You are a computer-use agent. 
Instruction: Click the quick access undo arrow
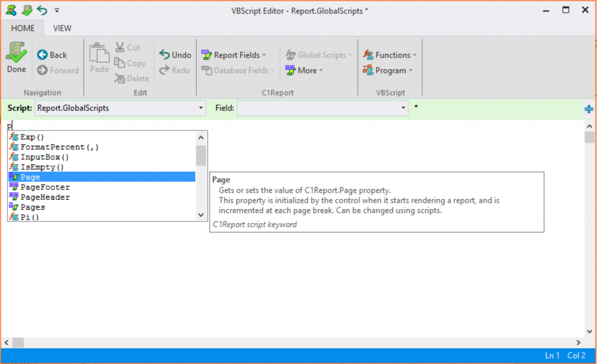42,10
